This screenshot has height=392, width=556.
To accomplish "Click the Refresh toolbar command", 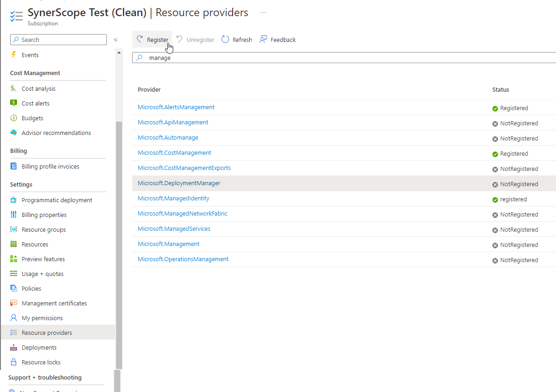I will click(236, 39).
